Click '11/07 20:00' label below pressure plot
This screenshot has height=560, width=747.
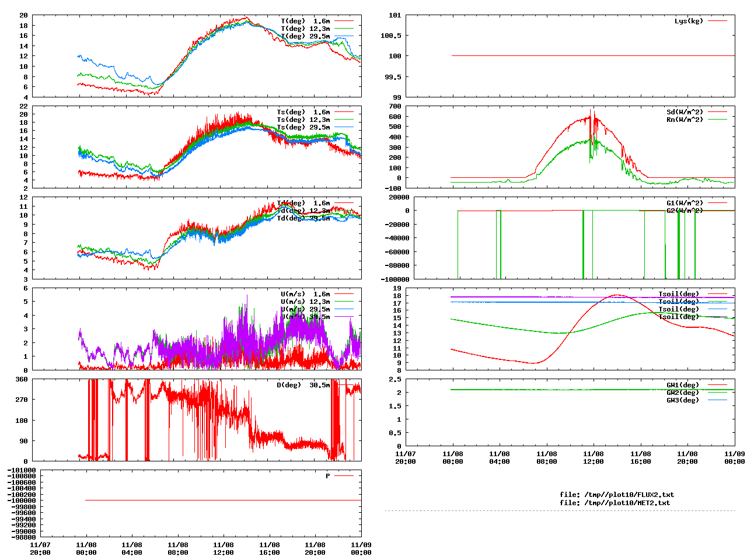(x=40, y=549)
